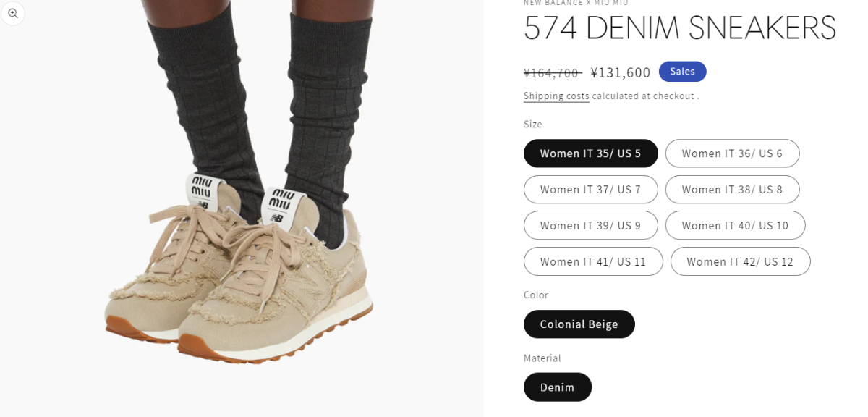The image size is (868, 417).
Task: Select size Women IT 40/ US 10
Action: 735,225
